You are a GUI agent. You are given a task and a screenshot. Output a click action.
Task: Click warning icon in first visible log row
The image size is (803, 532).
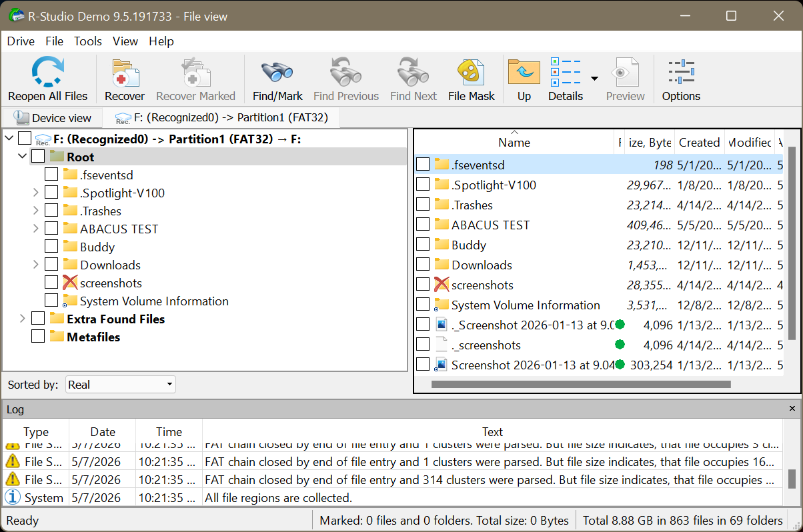[12, 444]
